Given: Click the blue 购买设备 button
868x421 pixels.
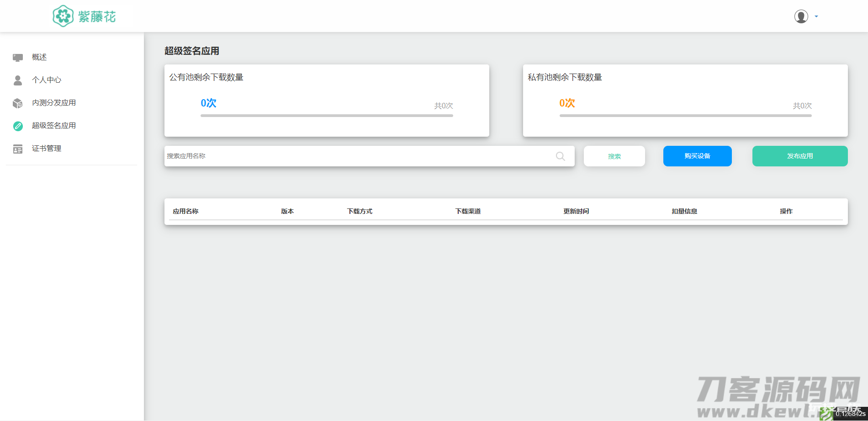Looking at the screenshot, I should [698, 156].
